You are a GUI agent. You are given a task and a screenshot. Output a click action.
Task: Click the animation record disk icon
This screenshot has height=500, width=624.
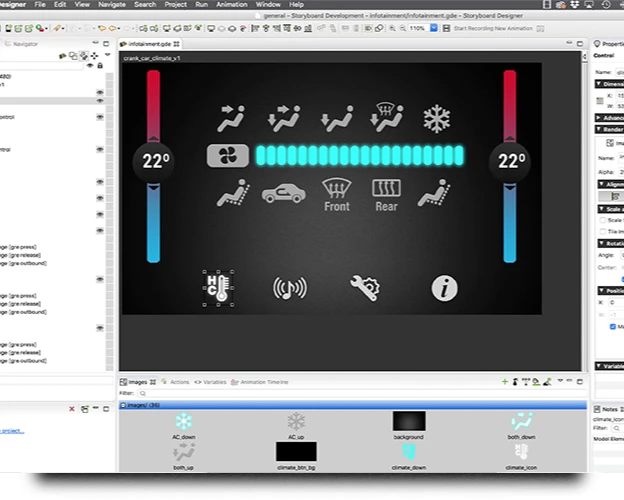[447, 28]
